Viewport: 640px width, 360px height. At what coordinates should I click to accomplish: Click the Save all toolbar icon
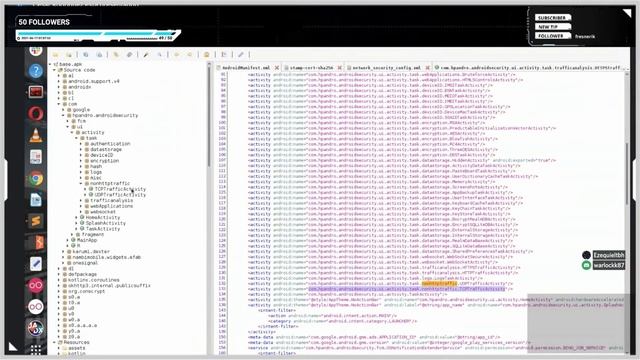coord(86,55)
